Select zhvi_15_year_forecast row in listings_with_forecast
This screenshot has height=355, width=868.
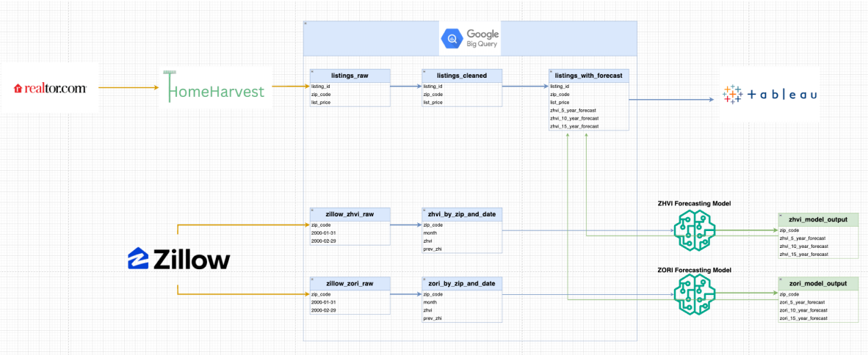pyautogui.click(x=589, y=127)
